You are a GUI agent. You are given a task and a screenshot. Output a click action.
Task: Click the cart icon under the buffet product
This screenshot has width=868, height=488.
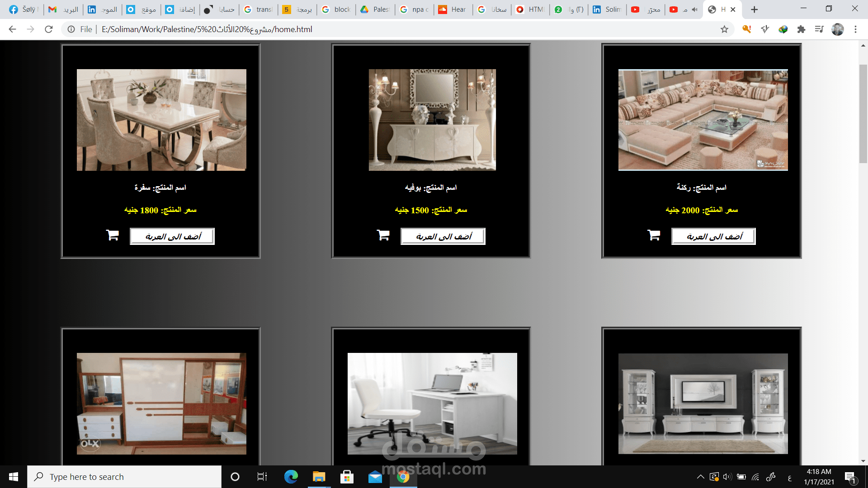(383, 235)
